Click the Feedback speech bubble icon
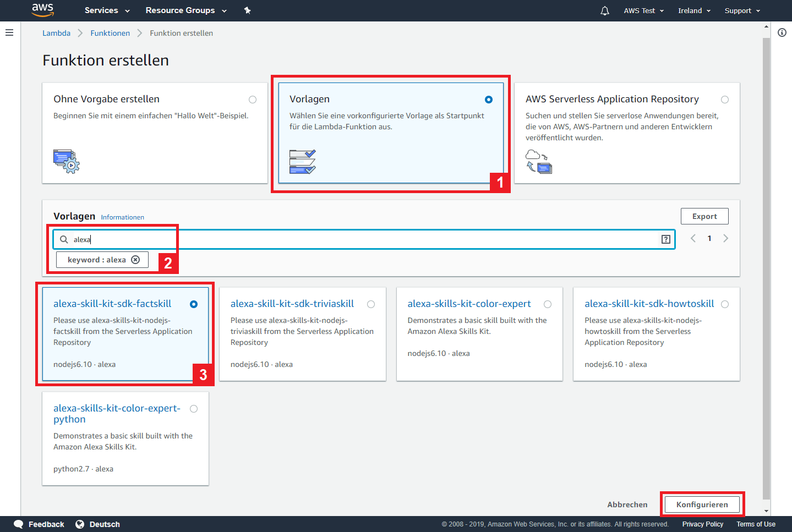Image resolution: width=792 pixels, height=532 pixels. pos(19,524)
